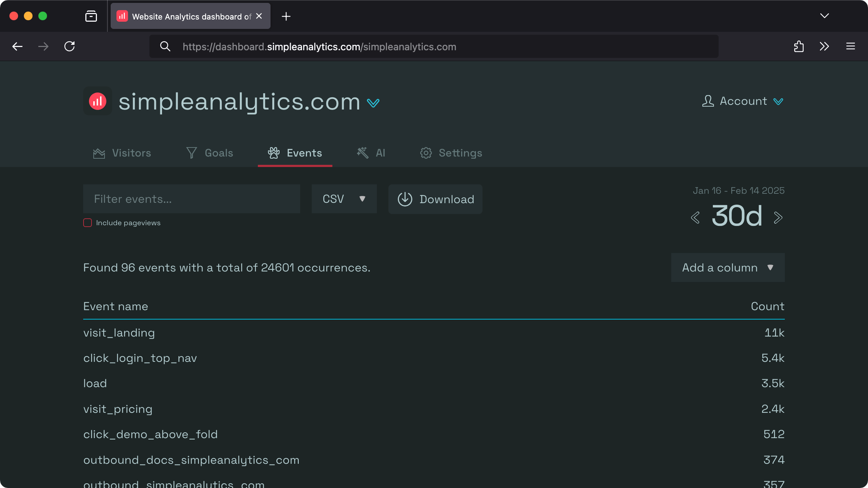Click the 3.5k count value
This screenshot has height=488, width=868.
tap(773, 383)
